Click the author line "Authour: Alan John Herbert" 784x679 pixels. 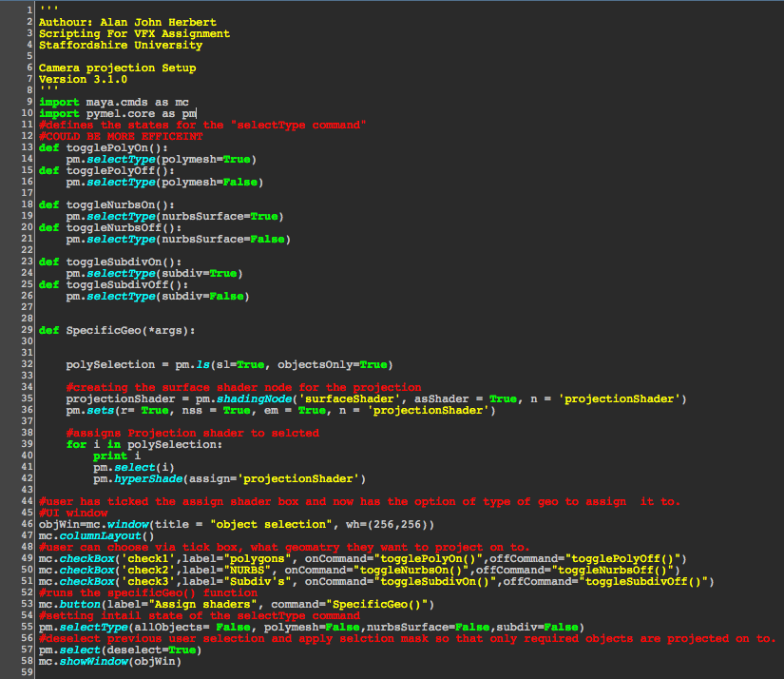(127, 22)
